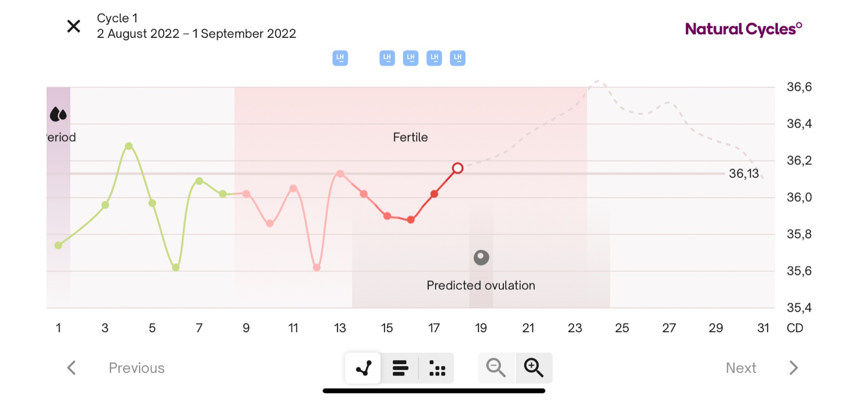868x401 pixels.
Task: Select the open red data point on day 18
Action: (x=457, y=168)
